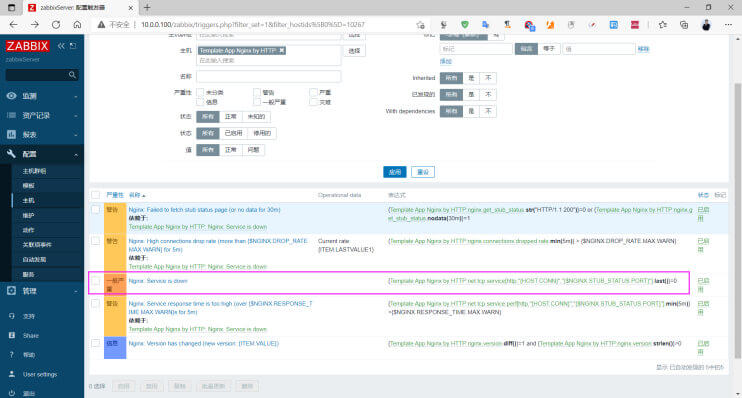This screenshot has width=742, height=398.
Task: Click the browser profile avatar
Action: pyautogui.click(x=706, y=25)
